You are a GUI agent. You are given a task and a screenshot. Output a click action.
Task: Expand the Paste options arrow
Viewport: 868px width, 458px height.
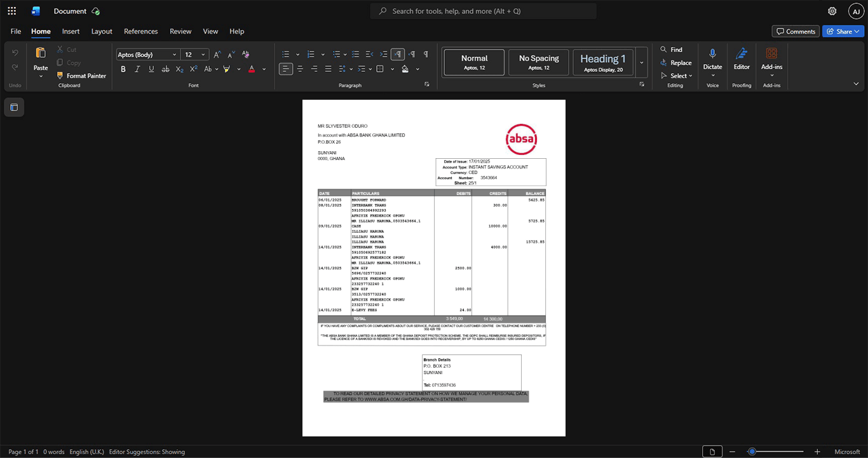(x=41, y=76)
